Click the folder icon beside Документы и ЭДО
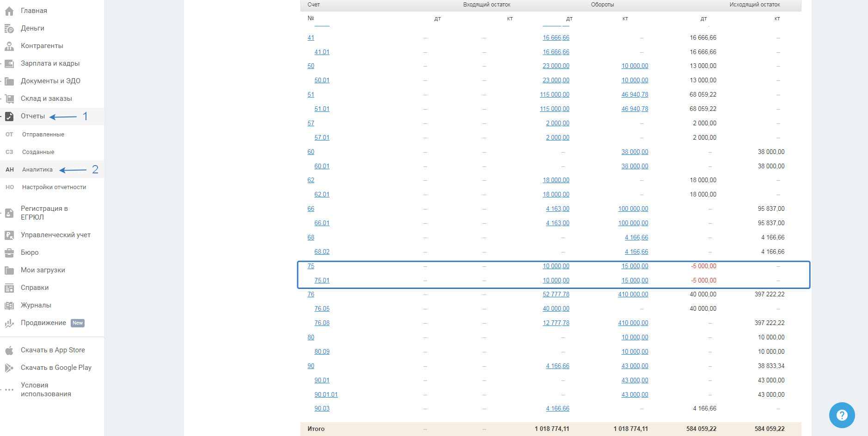The width and height of the screenshot is (868, 436). [9, 81]
